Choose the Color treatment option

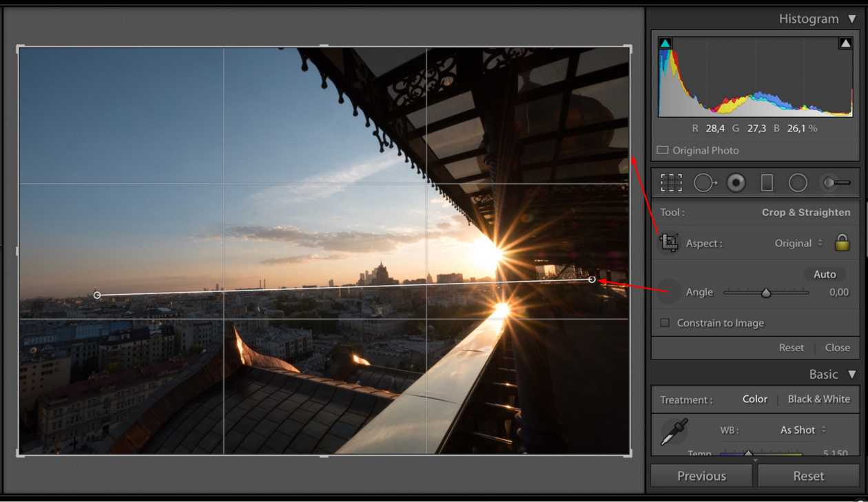755,399
